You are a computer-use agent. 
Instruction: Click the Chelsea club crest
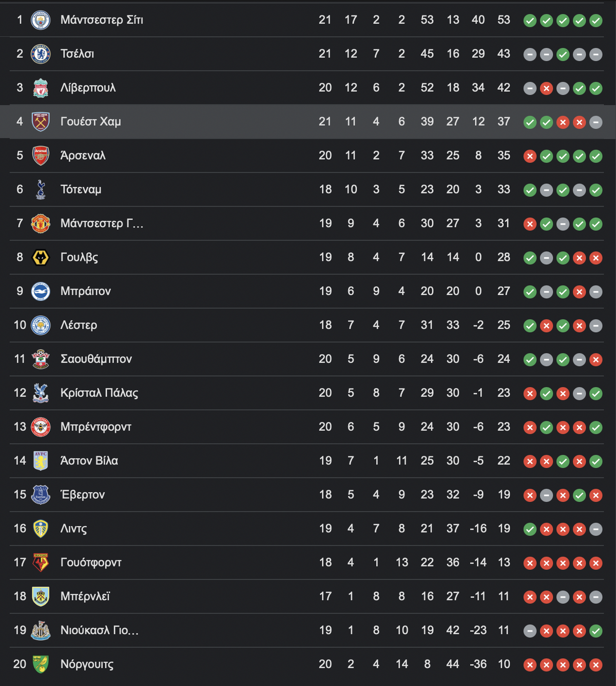pyautogui.click(x=41, y=54)
